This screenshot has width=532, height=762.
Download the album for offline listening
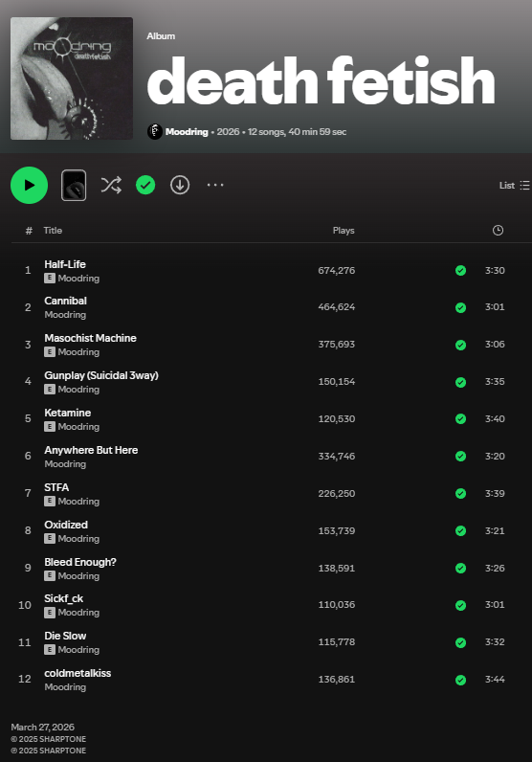[180, 185]
